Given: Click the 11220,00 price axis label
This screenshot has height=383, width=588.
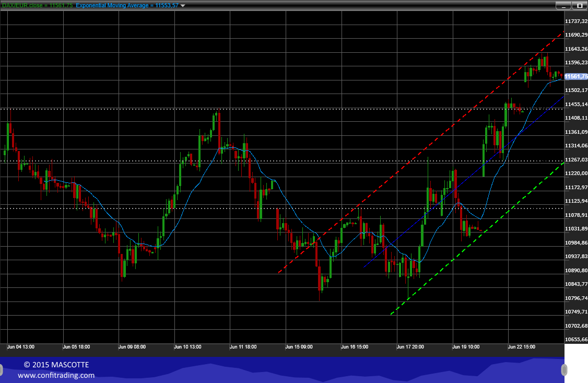Looking at the screenshot, I should [576, 173].
